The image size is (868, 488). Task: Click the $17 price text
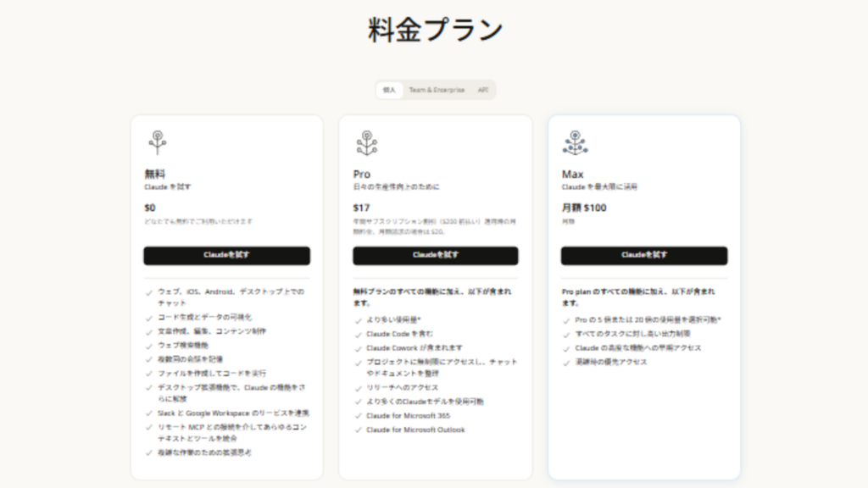point(361,208)
